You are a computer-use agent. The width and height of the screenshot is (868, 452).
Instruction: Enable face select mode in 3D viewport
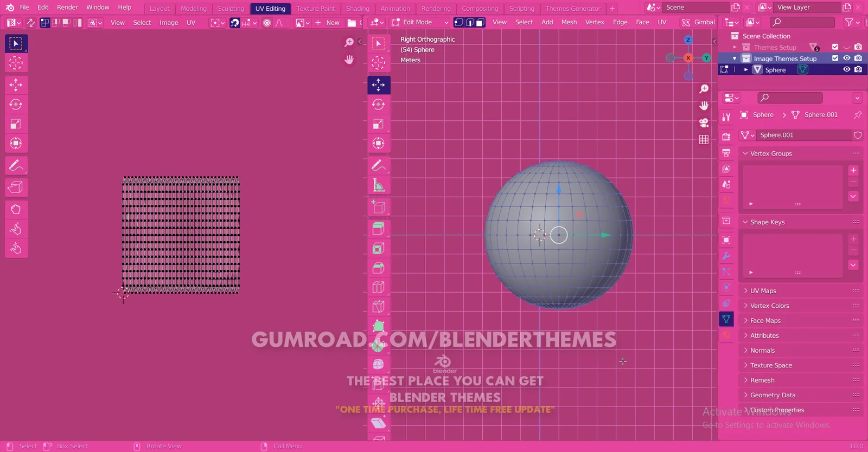(x=480, y=22)
